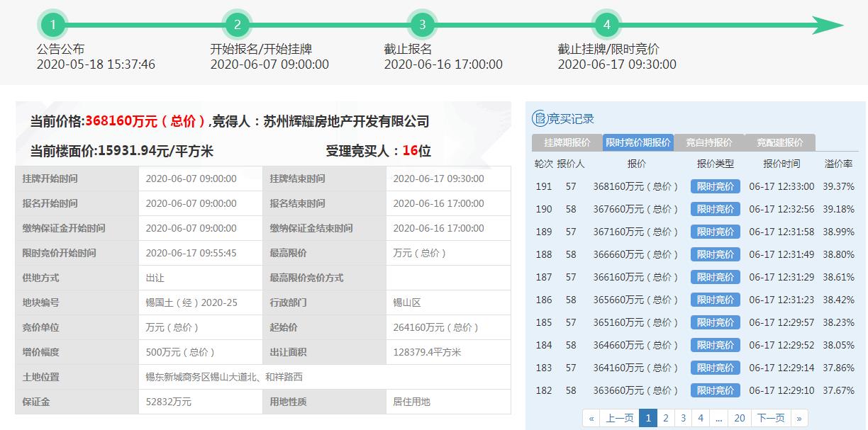This screenshot has width=868, height=430.
Task: Click the step 1 circle 公告公布
Action: click(x=52, y=26)
